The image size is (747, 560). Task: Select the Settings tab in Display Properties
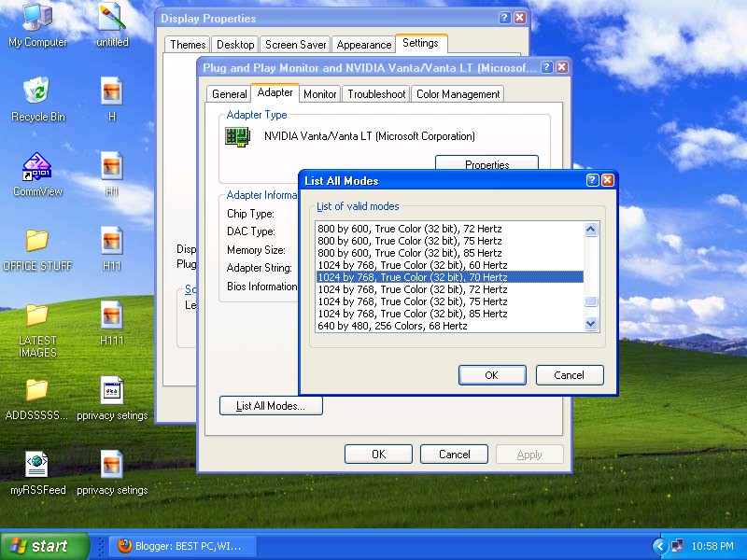(x=421, y=43)
